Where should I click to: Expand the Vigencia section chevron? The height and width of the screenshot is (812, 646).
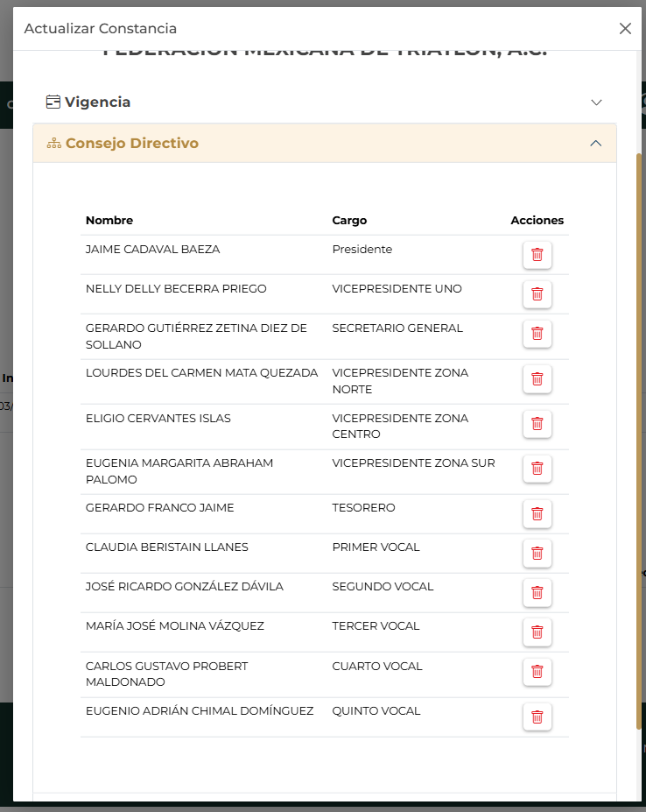tap(596, 102)
